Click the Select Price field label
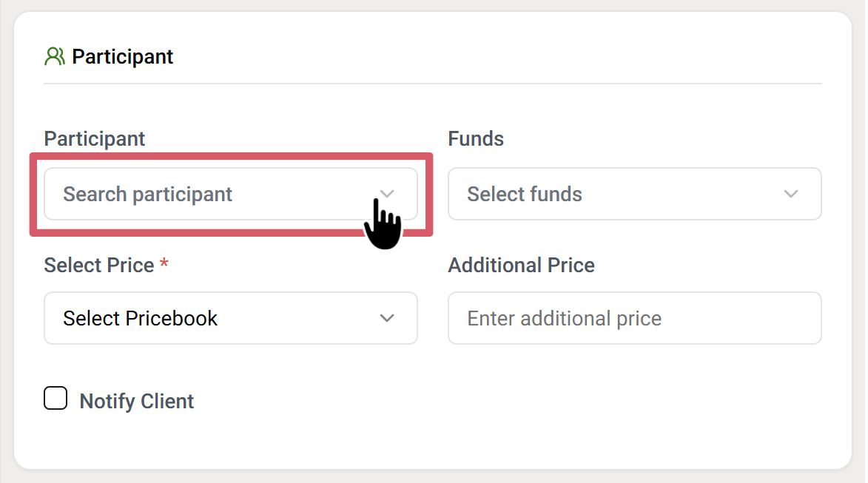Viewport: 868px width, 483px height. click(99, 265)
